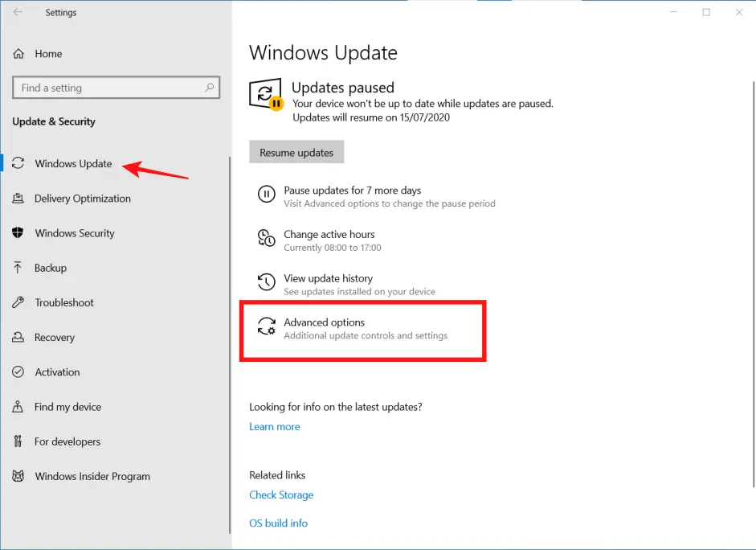Click the Recovery icon
Screen dimensions: 756x550
[18, 337]
